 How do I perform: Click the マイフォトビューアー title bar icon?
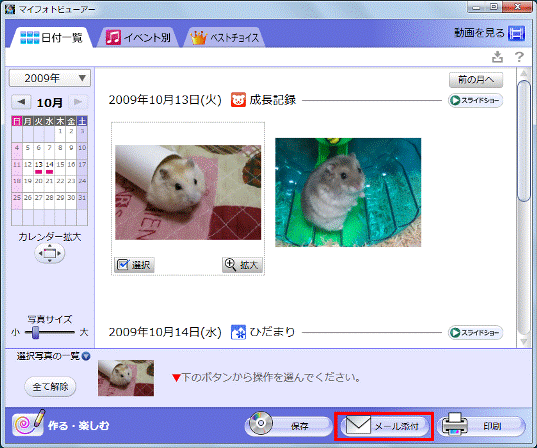pos(10,9)
